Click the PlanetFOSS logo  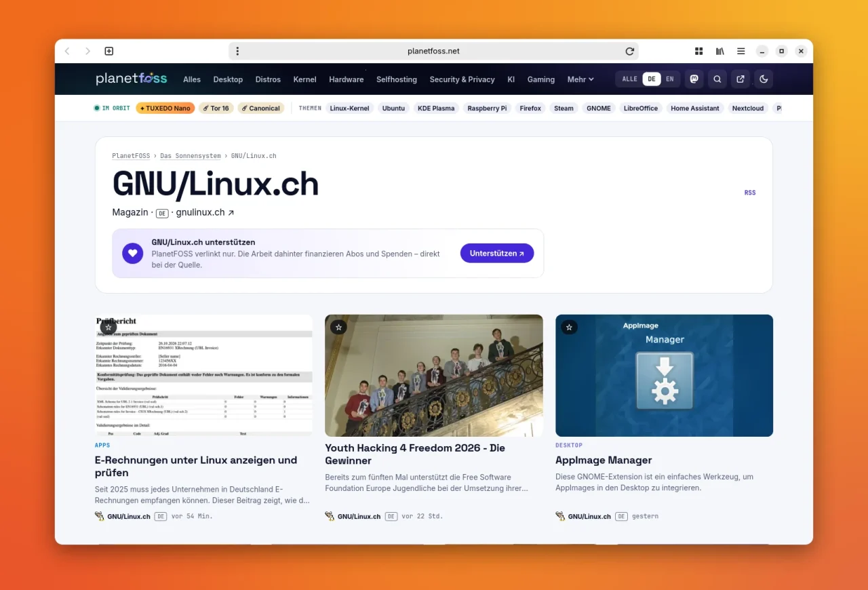132,79
